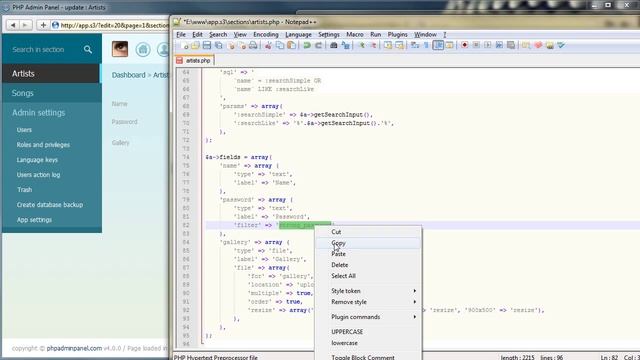Screen dimensions: 640x360
Task: Click the browser plus add-page button
Action: click(43, 25)
